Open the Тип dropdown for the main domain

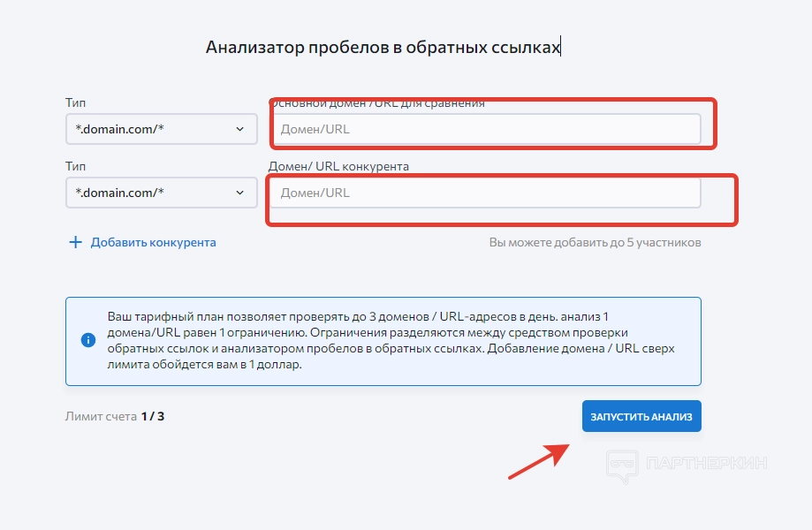tap(161, 129)
